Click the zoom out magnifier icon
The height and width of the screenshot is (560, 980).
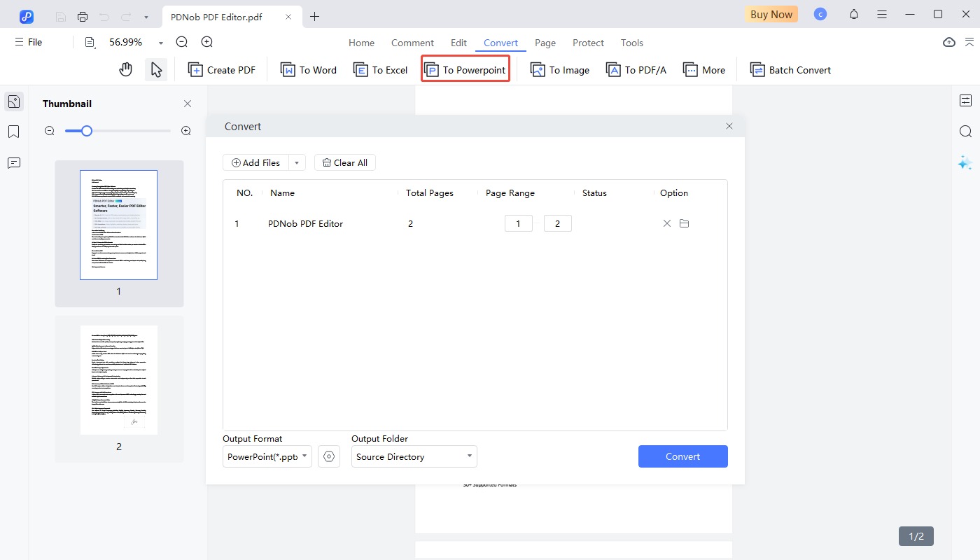[x=182, y=42]
